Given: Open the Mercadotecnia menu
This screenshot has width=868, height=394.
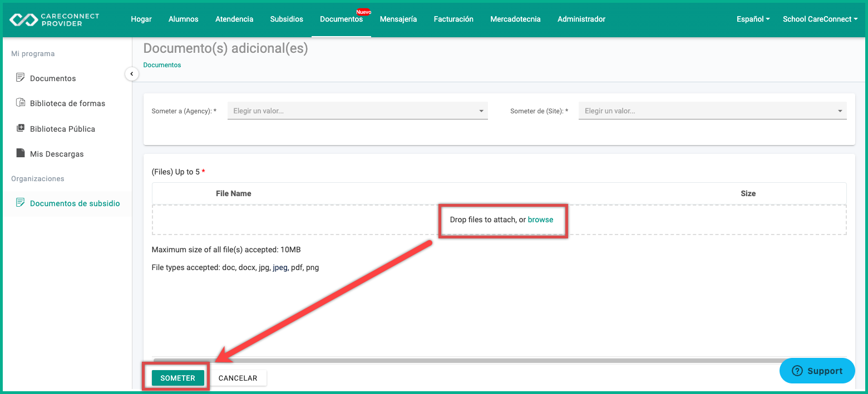Looking at the screenshot, I should (x=515, y=19).
